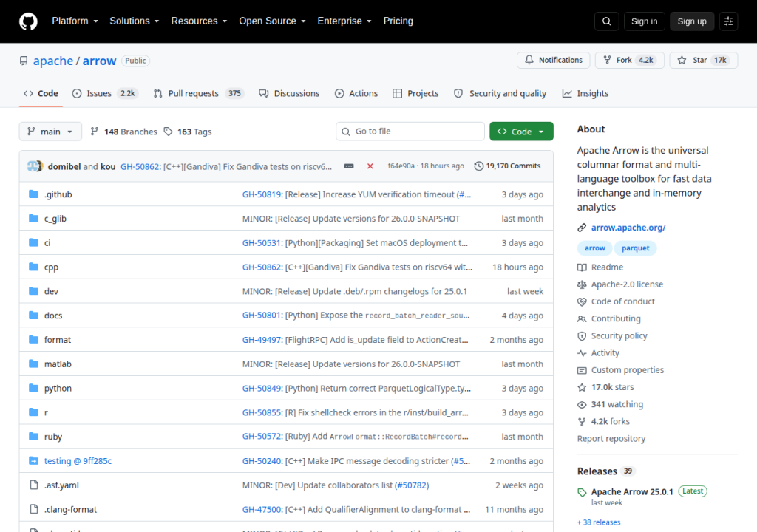Viewport: 757px width, 532px height.
Task: Click the Sign up button
Action: [692, 21]
